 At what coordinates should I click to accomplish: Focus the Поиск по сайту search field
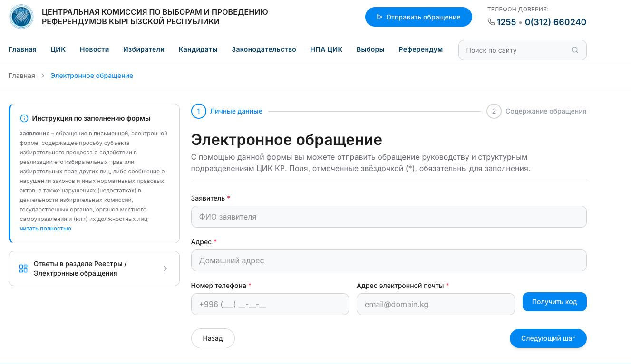(x=523, y=50)
